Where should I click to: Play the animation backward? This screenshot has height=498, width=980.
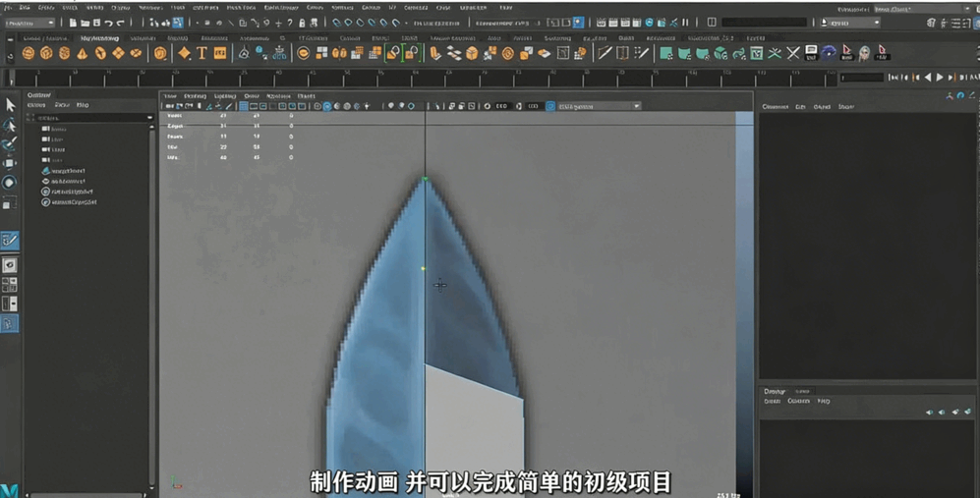[x=928, y=78]
